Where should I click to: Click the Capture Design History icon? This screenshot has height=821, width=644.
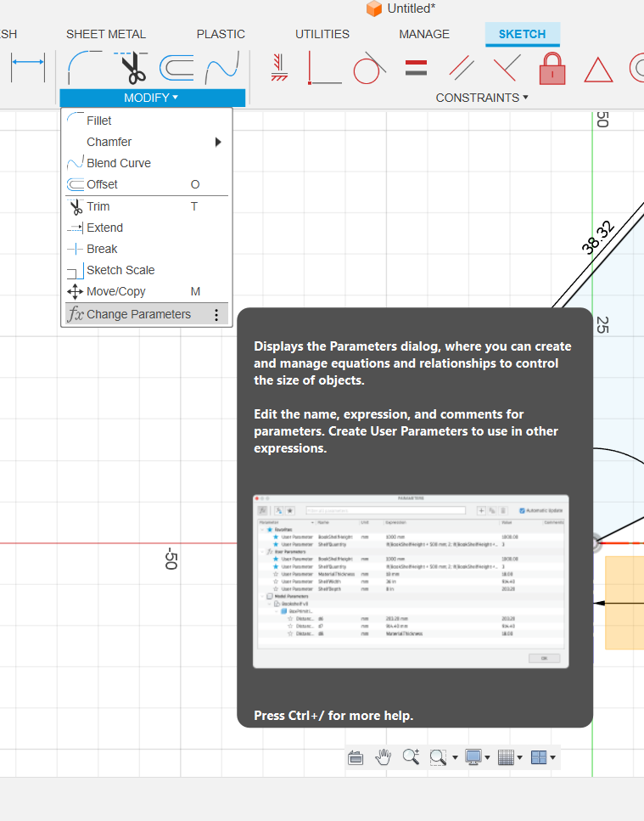pos(356,757)
